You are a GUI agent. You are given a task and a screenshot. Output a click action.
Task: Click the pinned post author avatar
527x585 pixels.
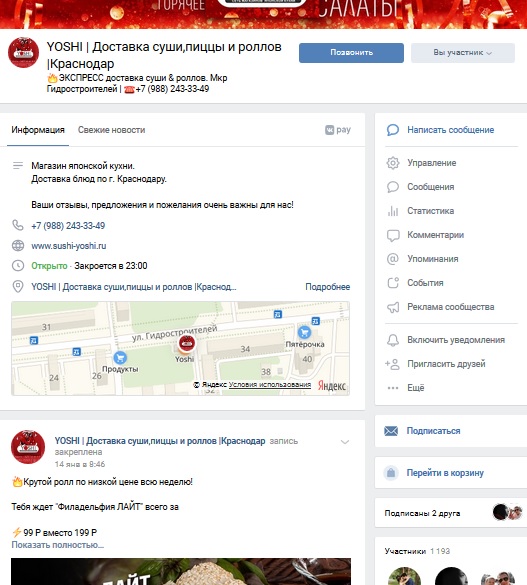[x=28, y=447]
